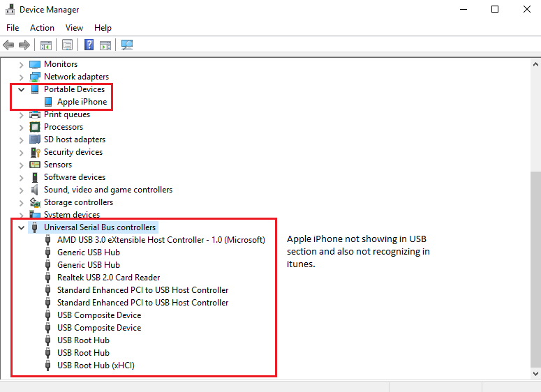Click the SD host adapters icon
This screenshot has width=541, height=392.
tap(35, 140)
